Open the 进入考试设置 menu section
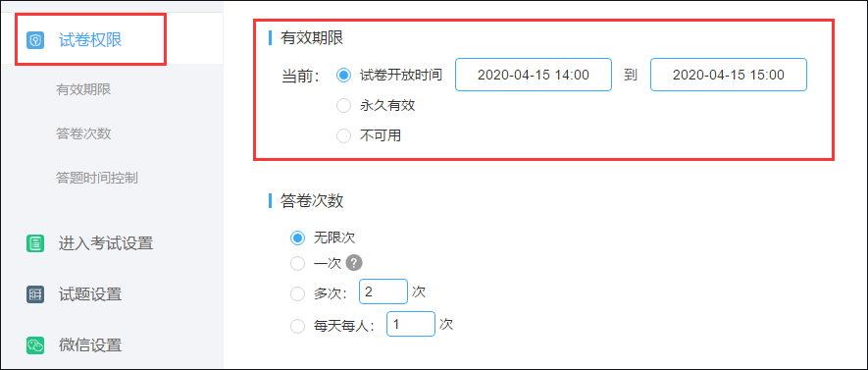The width and height of the screenshot is (868, 370). [x=106, y=243]
